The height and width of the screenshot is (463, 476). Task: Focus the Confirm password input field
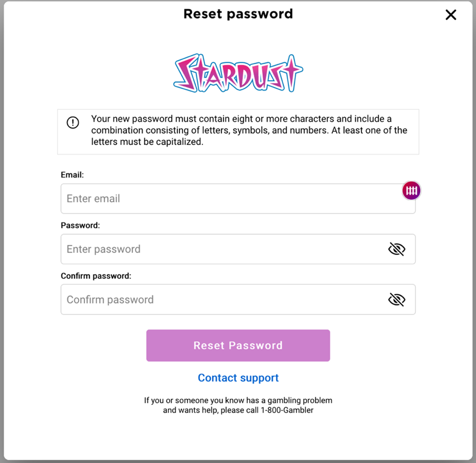pyautogui.click(x=238, y=299)
